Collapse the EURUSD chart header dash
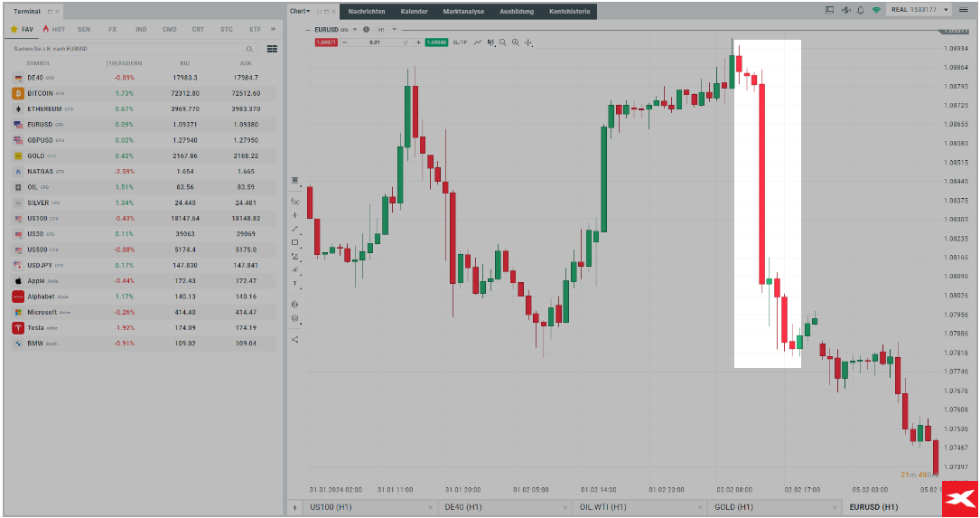This screenshot has height=518, width=980. pyautogui.click(x=307, y=30)
